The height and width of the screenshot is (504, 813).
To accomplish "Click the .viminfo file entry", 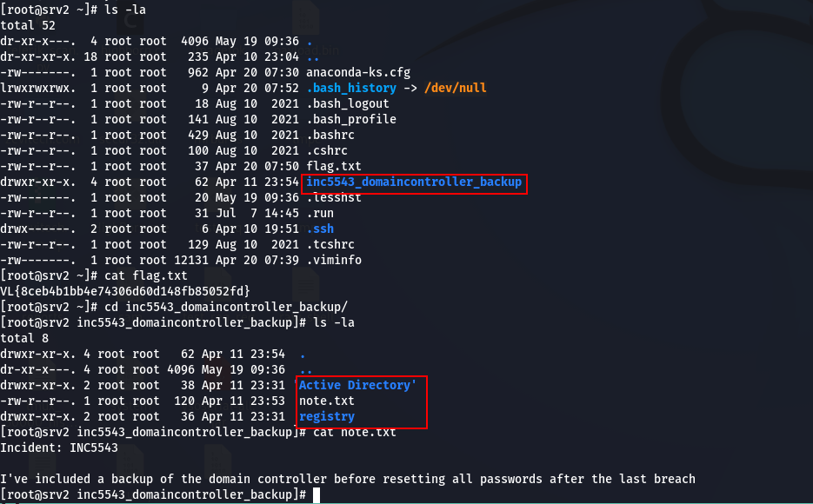I will pyautogui.click(x=333, y=260).
